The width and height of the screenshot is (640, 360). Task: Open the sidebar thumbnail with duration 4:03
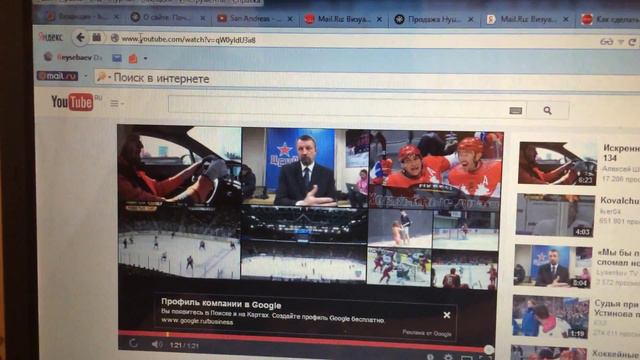[556, 216]
